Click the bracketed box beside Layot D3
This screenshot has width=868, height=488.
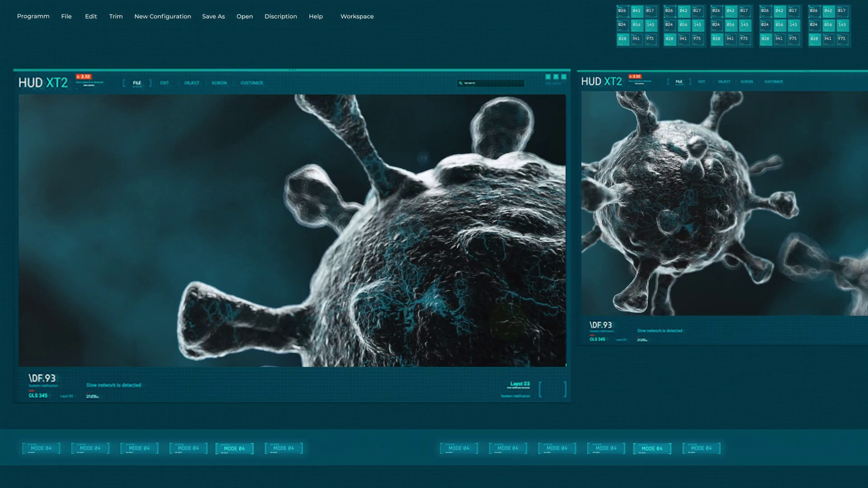point(552,389)
